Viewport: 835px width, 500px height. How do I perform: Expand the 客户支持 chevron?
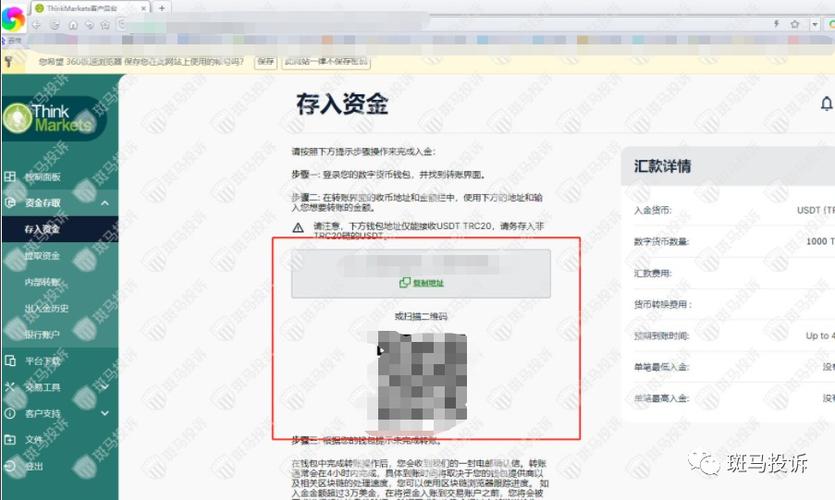(x=105, y=413)
